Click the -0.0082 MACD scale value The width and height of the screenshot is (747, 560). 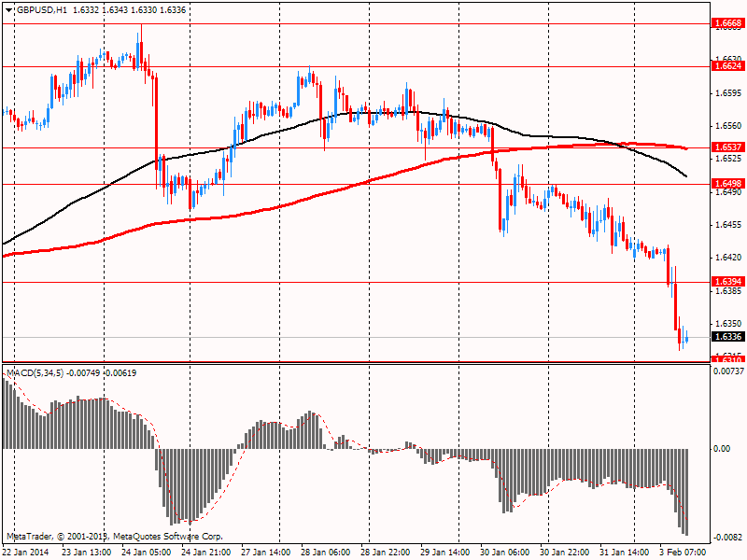click(727, 538)
